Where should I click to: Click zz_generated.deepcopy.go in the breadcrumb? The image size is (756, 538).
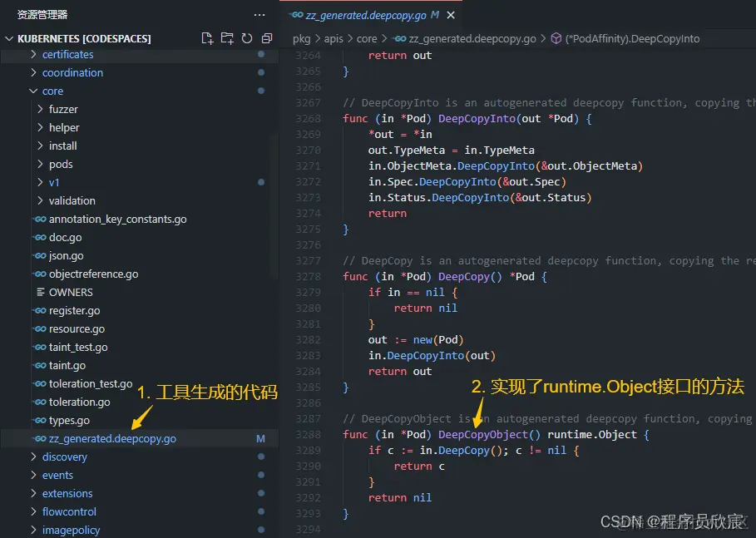(472, 39)
